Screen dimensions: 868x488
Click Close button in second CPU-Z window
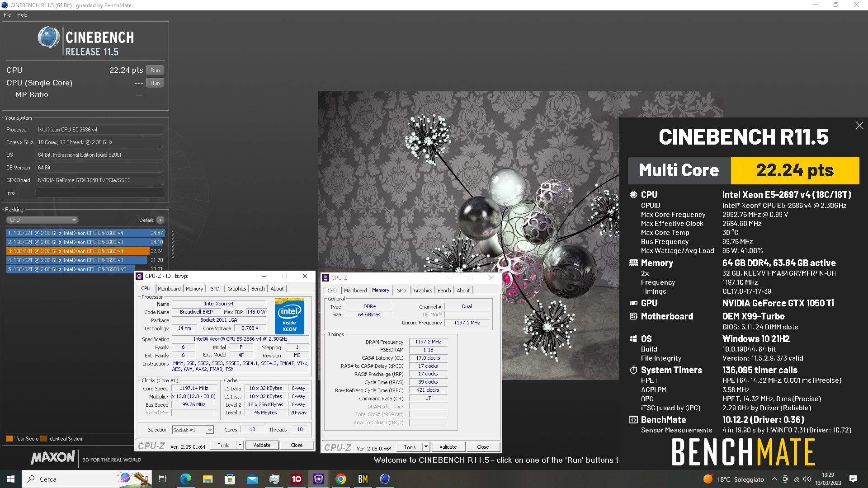483,447
